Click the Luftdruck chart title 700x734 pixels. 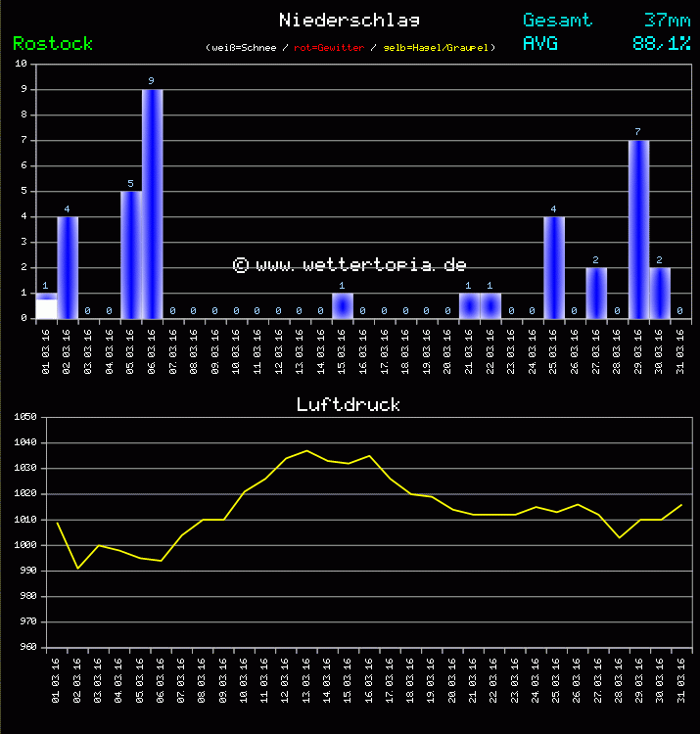[x=349, y=404]
